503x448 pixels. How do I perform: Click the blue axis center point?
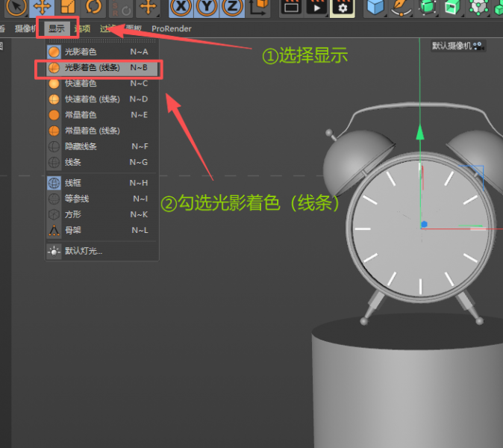[424, 224]
